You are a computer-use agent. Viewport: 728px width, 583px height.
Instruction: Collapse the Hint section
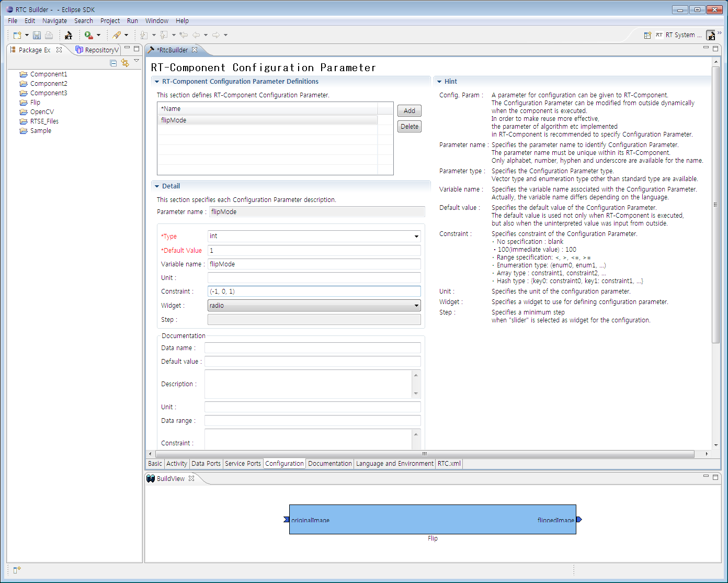(439, 82)
